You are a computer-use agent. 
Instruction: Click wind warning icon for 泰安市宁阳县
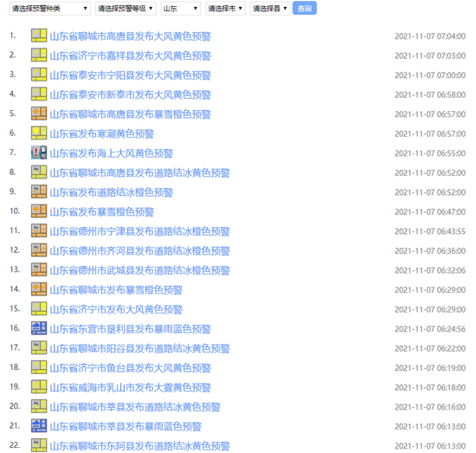point(39,74)
